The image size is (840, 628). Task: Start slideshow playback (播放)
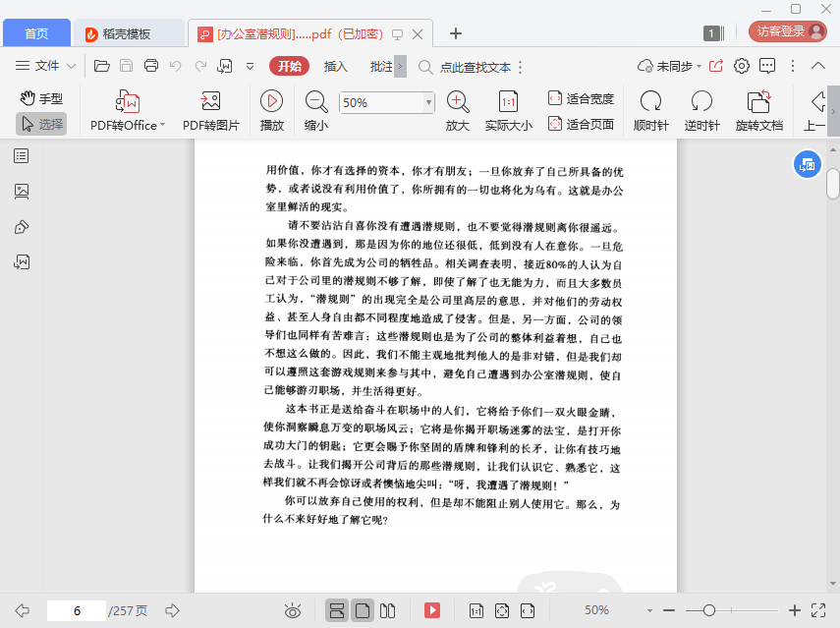tap(271, 111)
